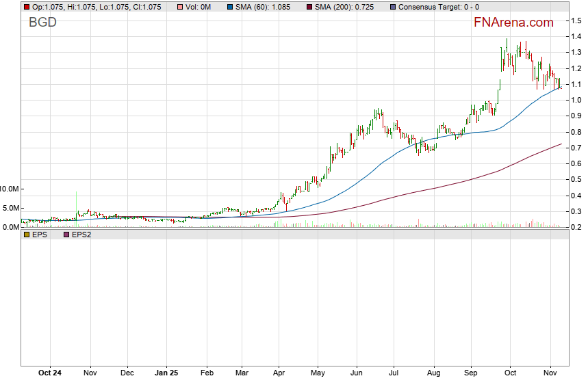Click the Consensus Target: 0 - 0 text
Viewport: 588px width, 387px height.
click(x=439, y=7)
